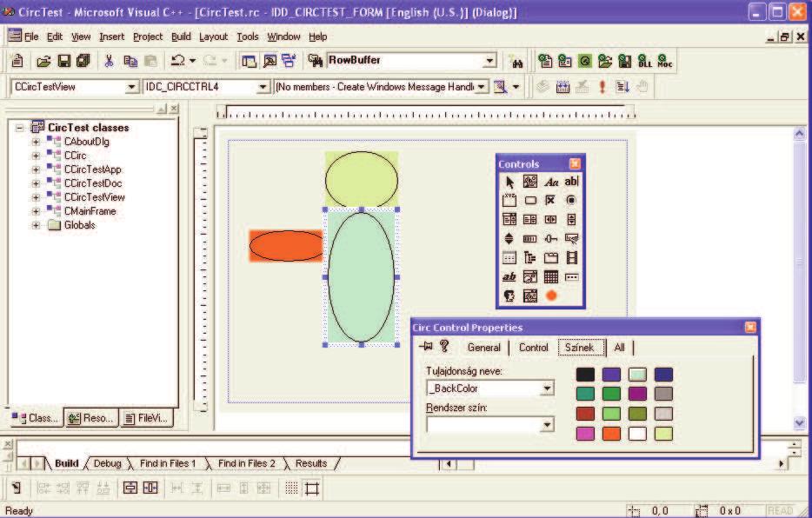Screen dimensions: 812x518
Task: Toggle the dotted grid icon
Action: (291, 488)
